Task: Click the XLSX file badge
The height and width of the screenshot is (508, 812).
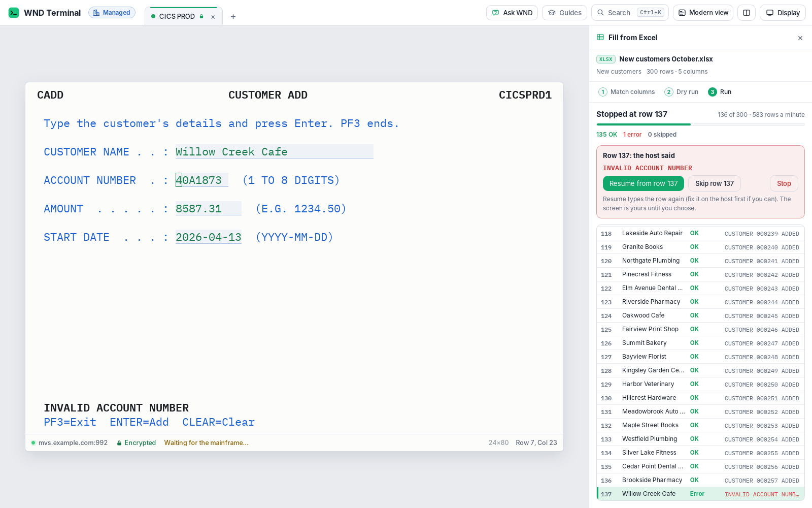Action: (x=606, y=59)
